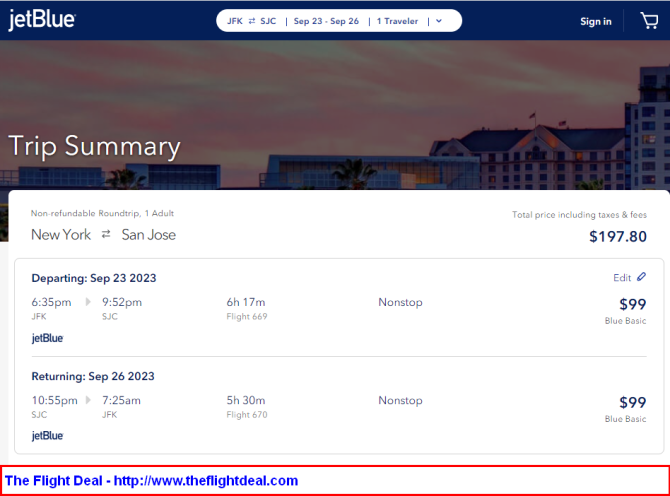Click Nonstop on the departing flight

[400, 302]
